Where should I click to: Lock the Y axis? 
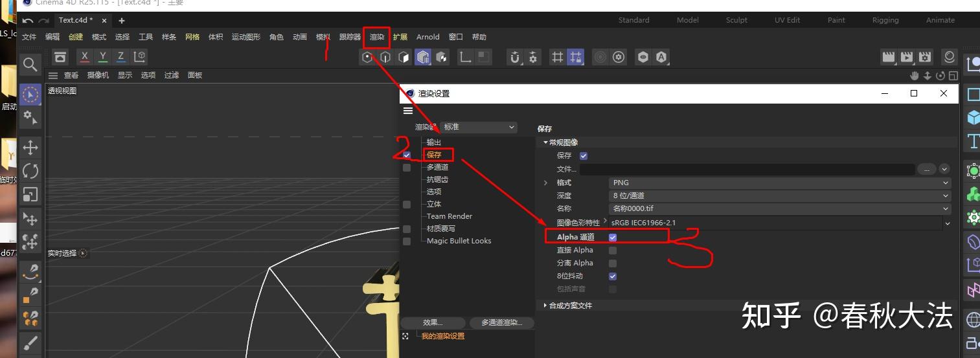tap(103, 57)
